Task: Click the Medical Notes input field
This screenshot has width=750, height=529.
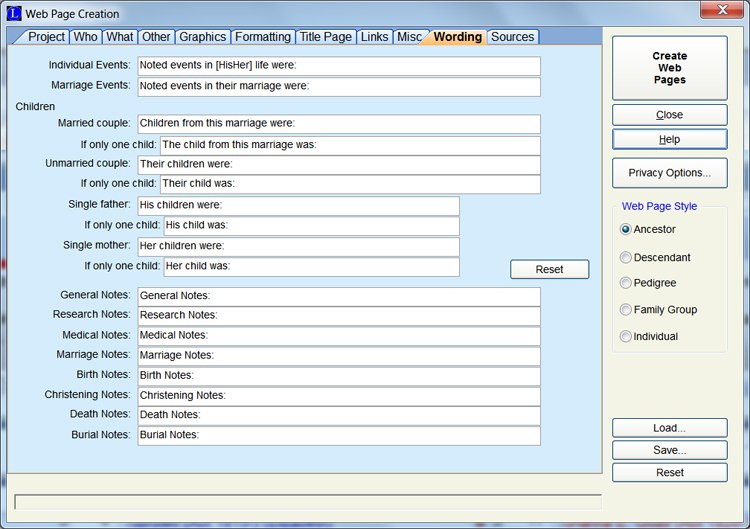Action: tap(339, 336)
